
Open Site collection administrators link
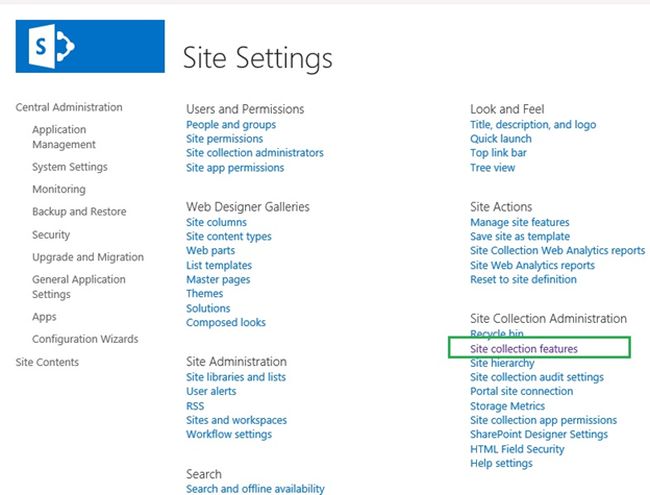coord(255,153)
